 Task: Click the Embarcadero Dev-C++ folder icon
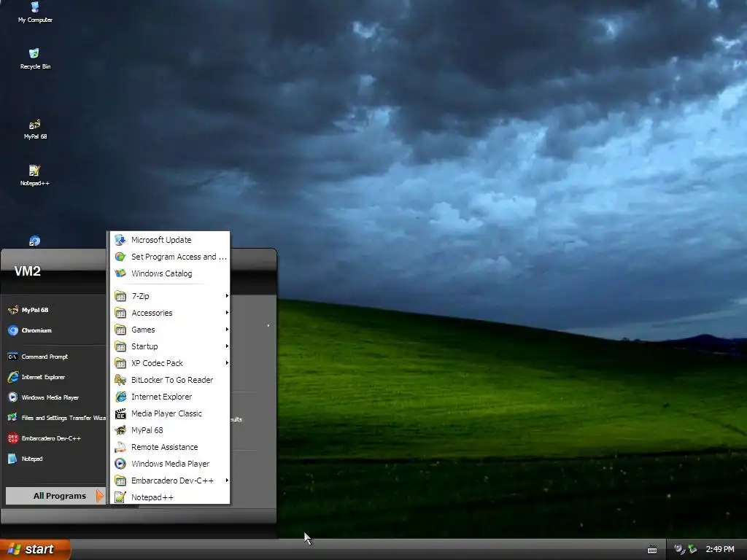[120, 481]
